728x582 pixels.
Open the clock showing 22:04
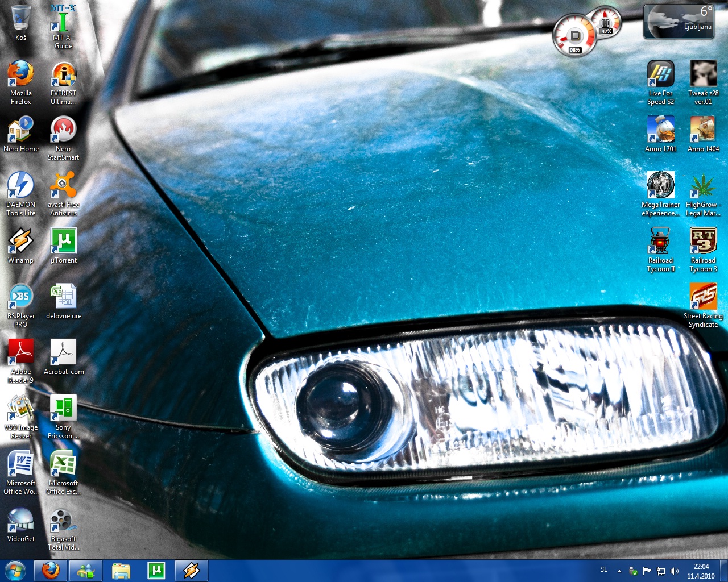701,571
